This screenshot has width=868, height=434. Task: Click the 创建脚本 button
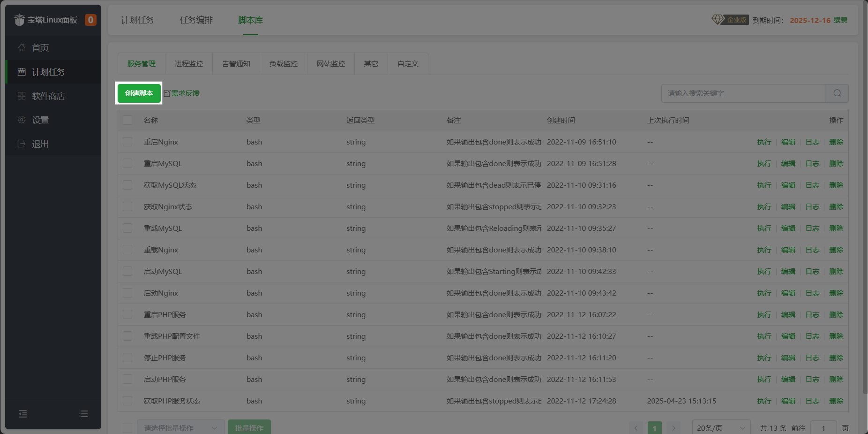[x=139, y=93]
